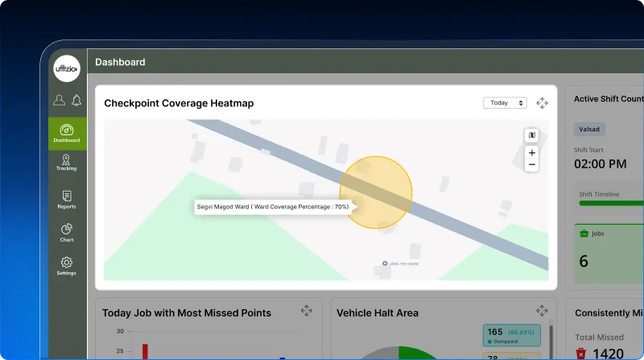Open the user profile icon
Viewport: 644px width, 360px height.
[59, 100]
